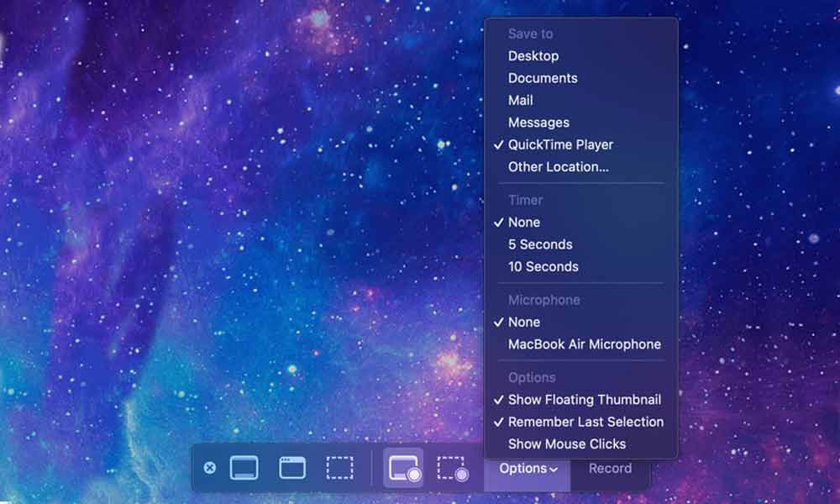The image size is (840, 504).
Task: Enable Show Mouse Clicks option
Action: [567, 444]
